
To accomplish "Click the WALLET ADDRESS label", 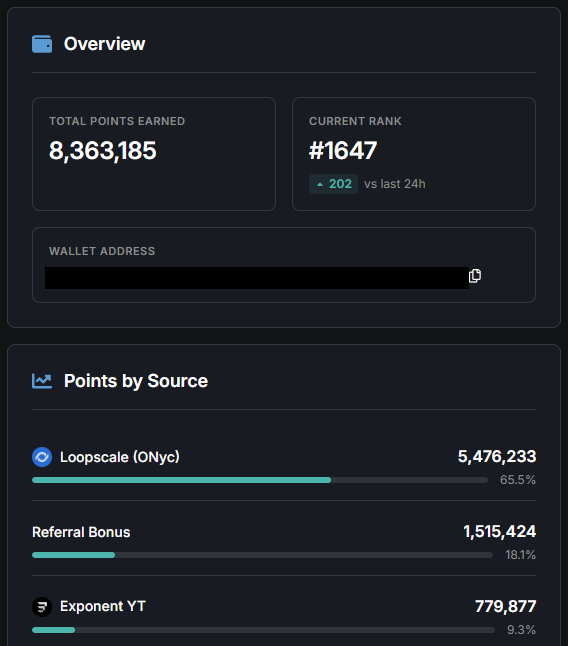I will [102, 251].
